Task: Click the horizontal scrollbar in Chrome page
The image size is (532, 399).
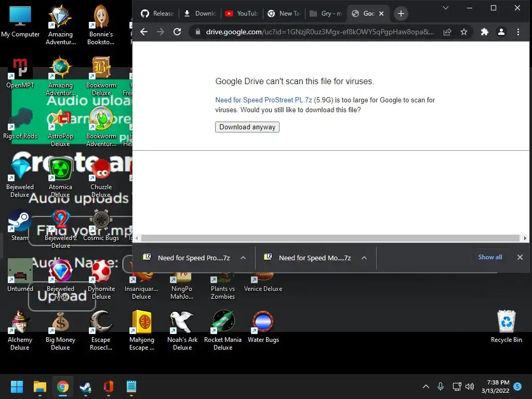Action: pyautogui.click(x=330, y=238)
